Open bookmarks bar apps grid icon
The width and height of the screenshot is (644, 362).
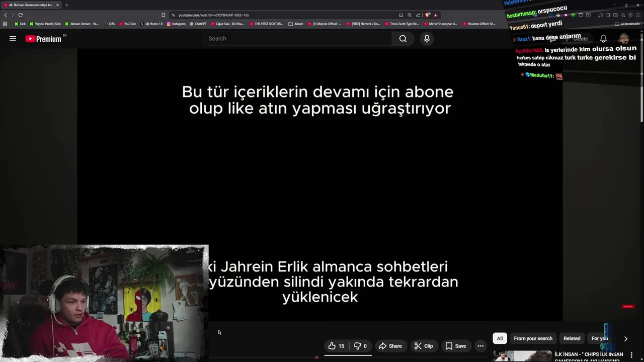(x=6, y=24)
